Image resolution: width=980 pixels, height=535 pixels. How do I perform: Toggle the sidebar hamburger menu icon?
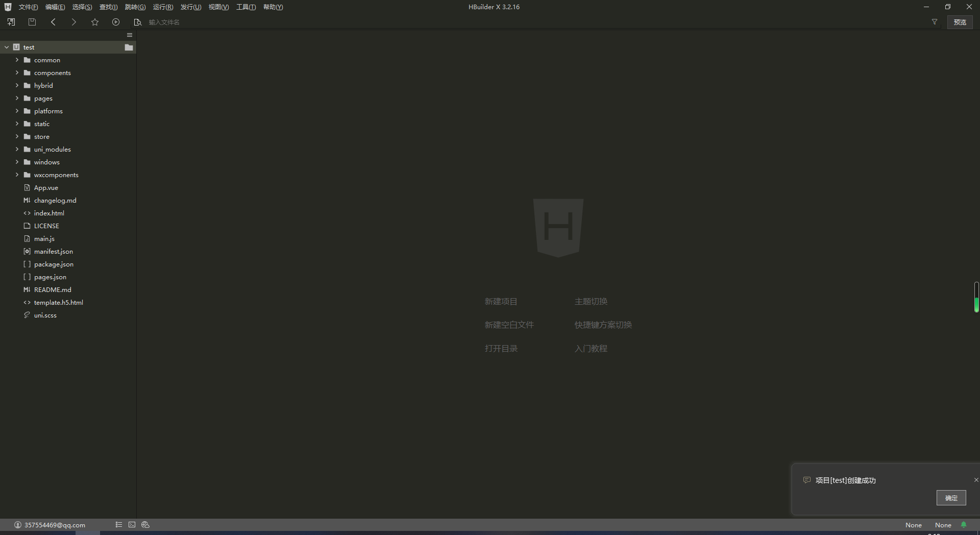pyautogui.click(x=130, y=35)
